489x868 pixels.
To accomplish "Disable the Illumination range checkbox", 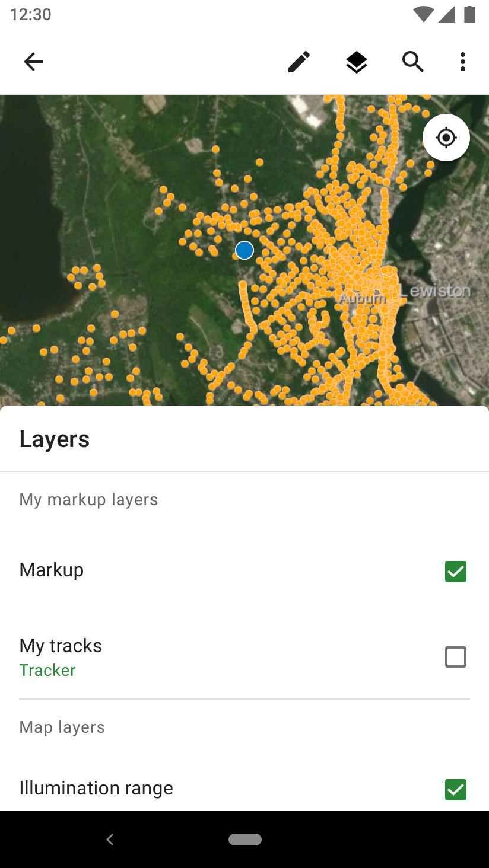I will click(x=455, y=790).
